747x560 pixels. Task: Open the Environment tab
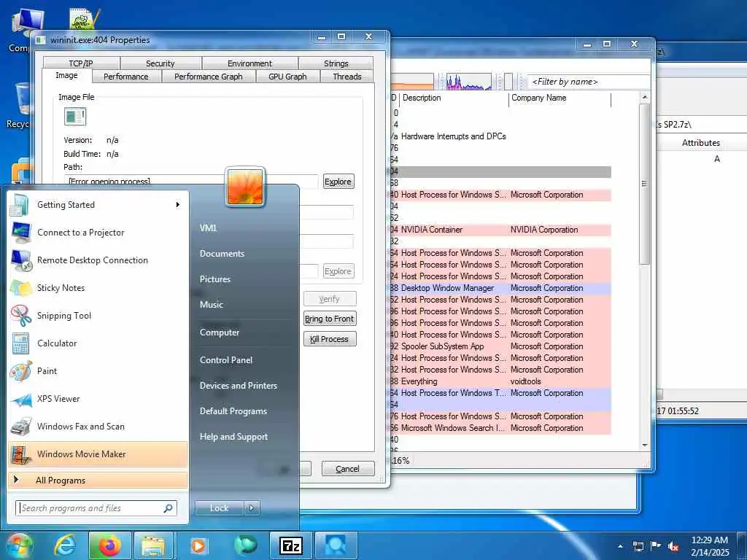[249, 63]
